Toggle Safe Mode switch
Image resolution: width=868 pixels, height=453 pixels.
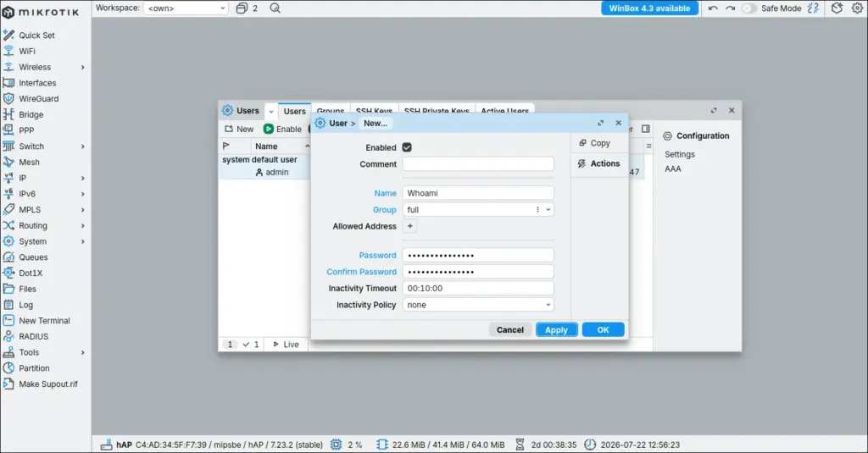tap(748, 8)
